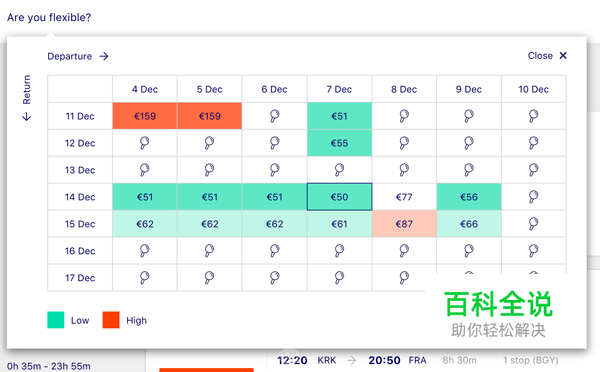Click the 20:50 FRA arrival time

397,360
